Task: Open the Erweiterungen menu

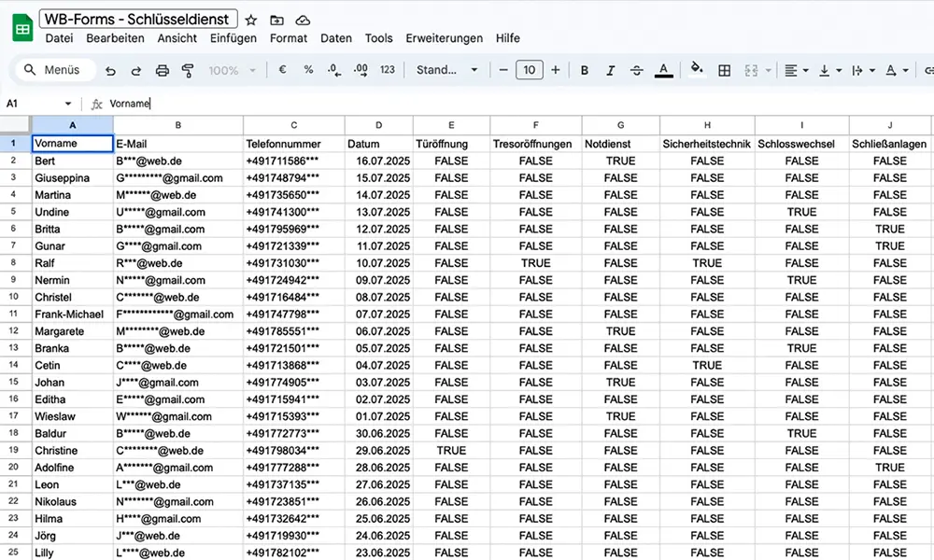Action: (445, 38)
